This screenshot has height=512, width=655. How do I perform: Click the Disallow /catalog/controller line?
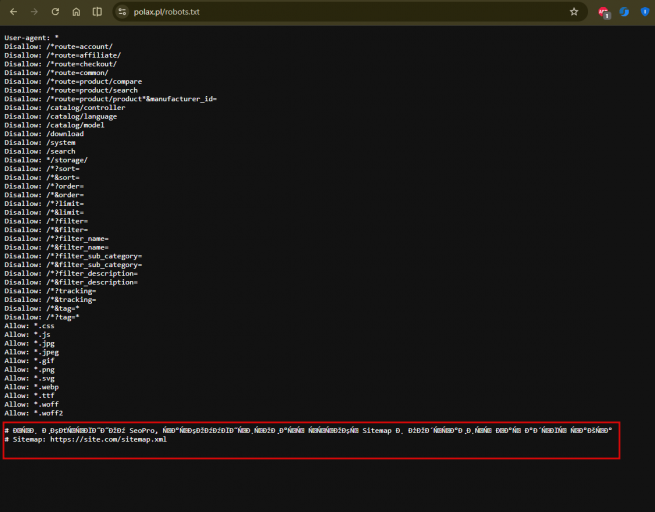click(x=65, y=107)
